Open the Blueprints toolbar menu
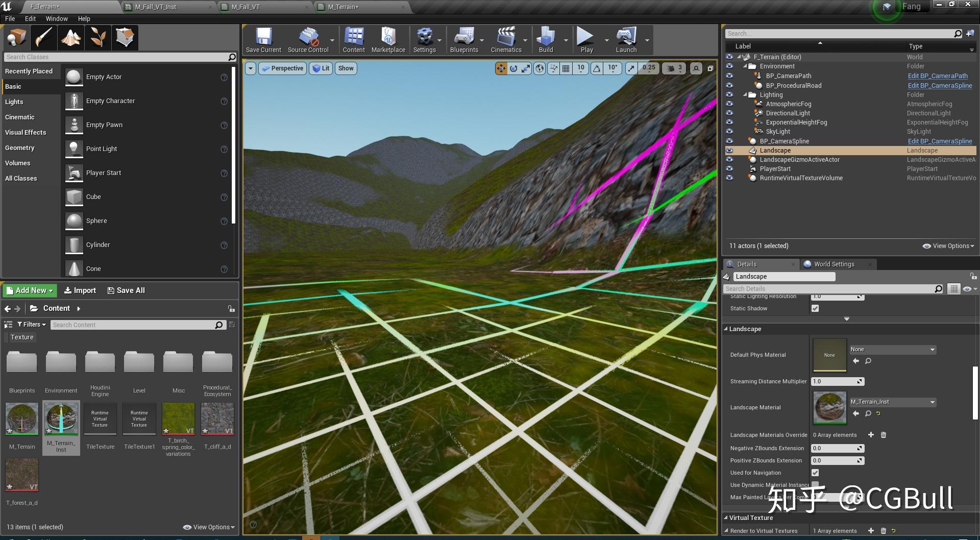Image resolution: width=980 pixels, height=540 pixels. click(464, 39)
